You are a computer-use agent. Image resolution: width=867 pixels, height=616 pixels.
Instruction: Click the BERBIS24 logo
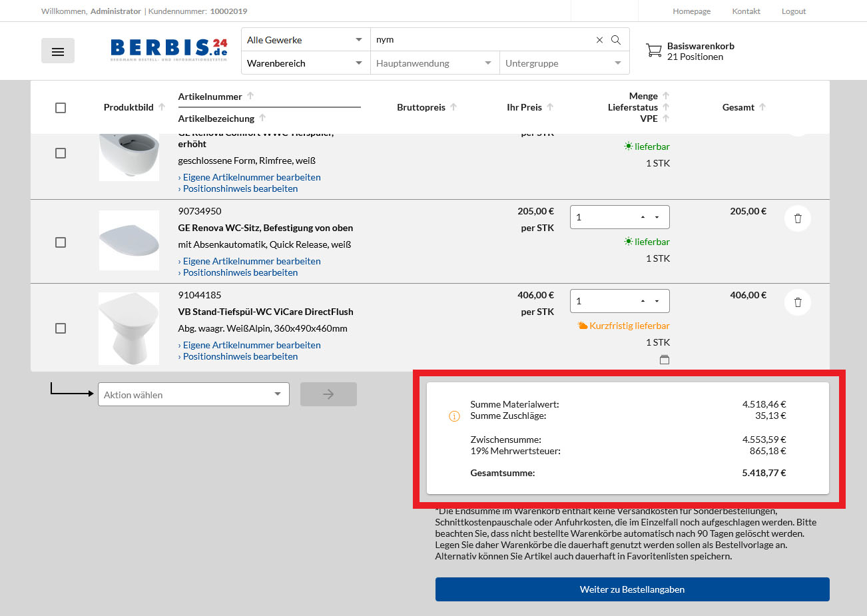tap(169, 50)
